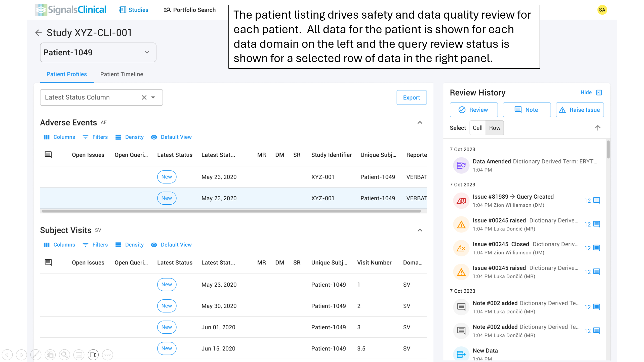Image resolution: width=644 pixels, height=362 pixels.
Task: Hide the Review History panel
Action: pyautogui.click(x=586, y=93)
